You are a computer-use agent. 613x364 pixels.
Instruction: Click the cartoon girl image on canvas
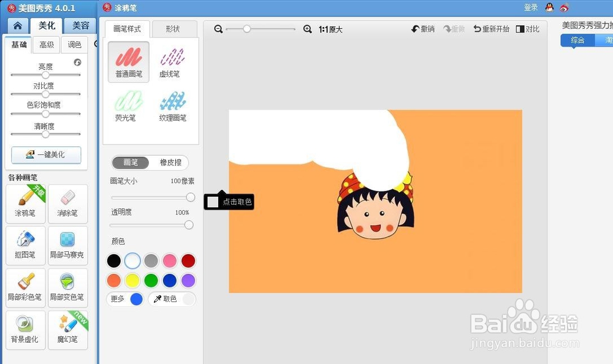[x=375, y=207]
